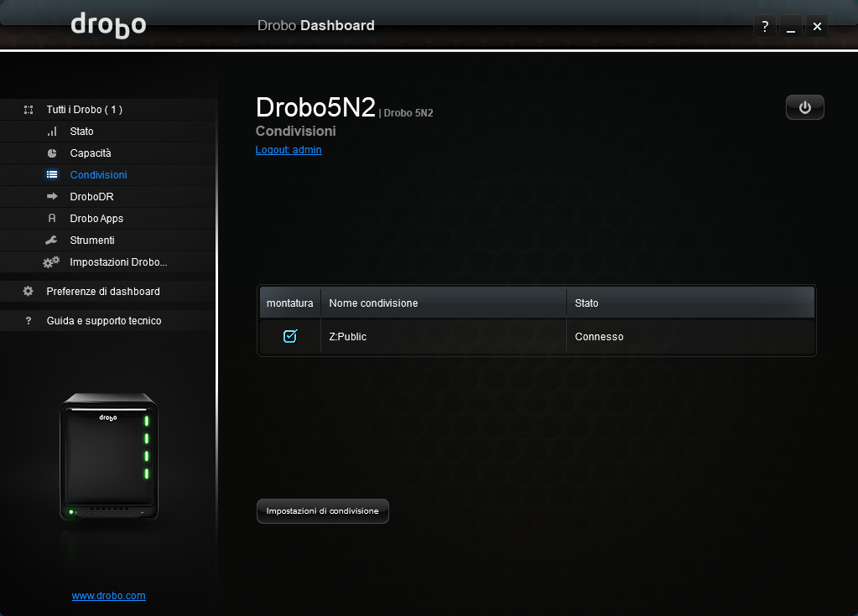Image resolution: width=858 pixels, height=616 pixels.
Task: Toggle the Z:Public mount checkbox
Action: (x=290, y=336)
